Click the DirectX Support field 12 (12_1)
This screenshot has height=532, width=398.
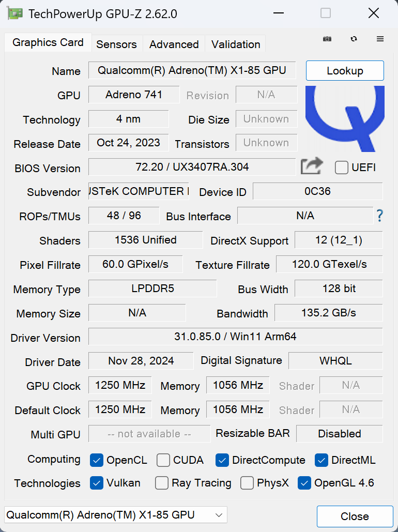(339, 240)
